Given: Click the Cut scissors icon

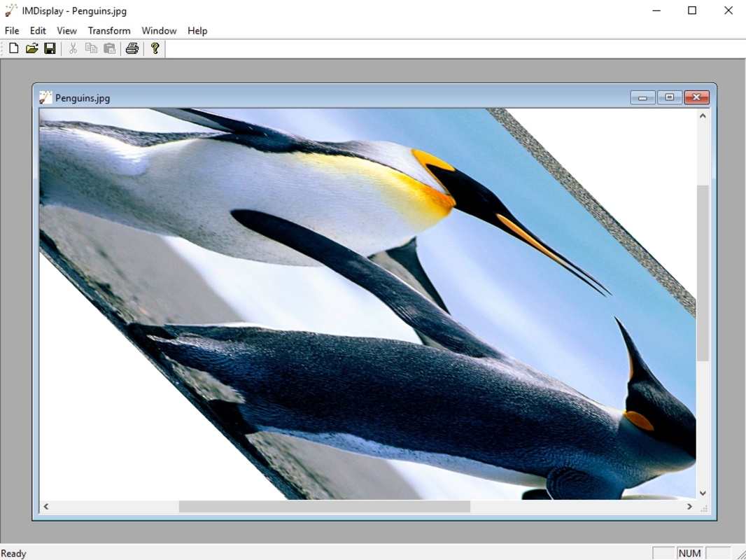Looking at the screenshot, I should pos(73,48).
